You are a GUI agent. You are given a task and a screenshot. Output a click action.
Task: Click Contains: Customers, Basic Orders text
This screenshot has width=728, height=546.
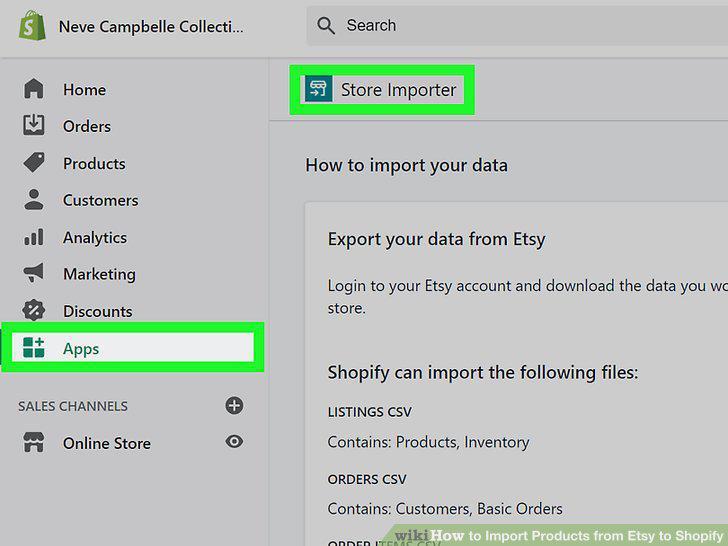coord(445,509)
